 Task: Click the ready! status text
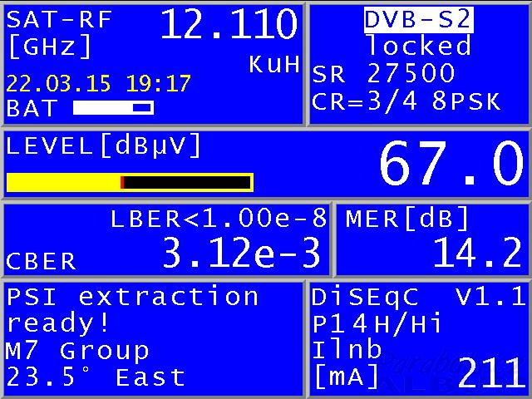tap(57, 323)
